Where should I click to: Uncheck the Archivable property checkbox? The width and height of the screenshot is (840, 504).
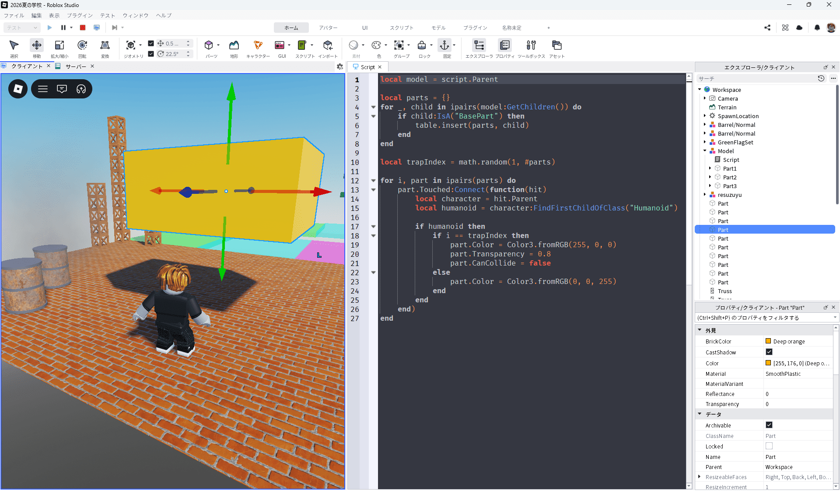coord(769,425)
